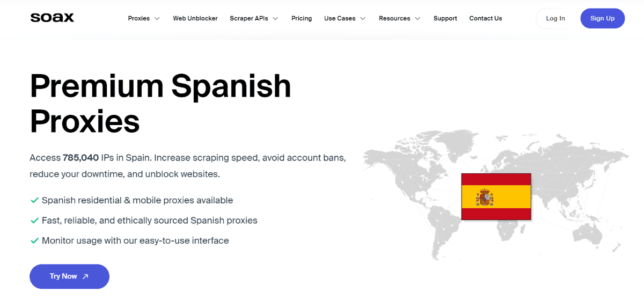Click the arrow icon in Try Now
Viewport: 644px width, 300px height.
[x=85, y=276]
